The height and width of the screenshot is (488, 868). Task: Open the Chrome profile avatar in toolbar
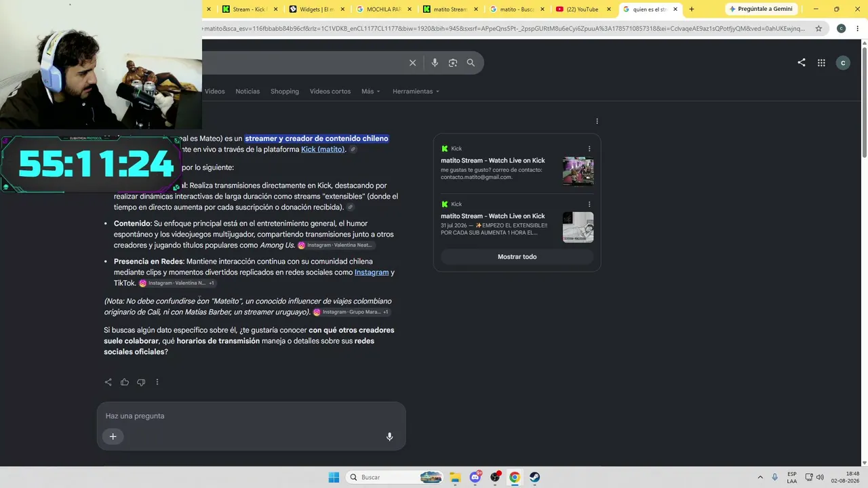coord(841,28)
